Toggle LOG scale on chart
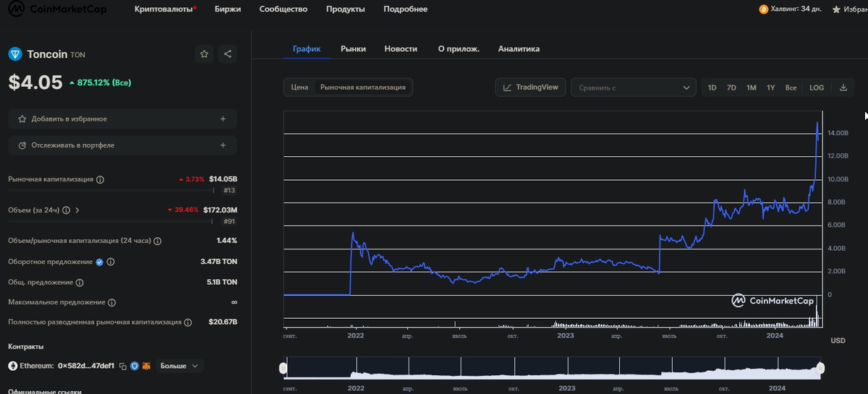 pos(817,87)
